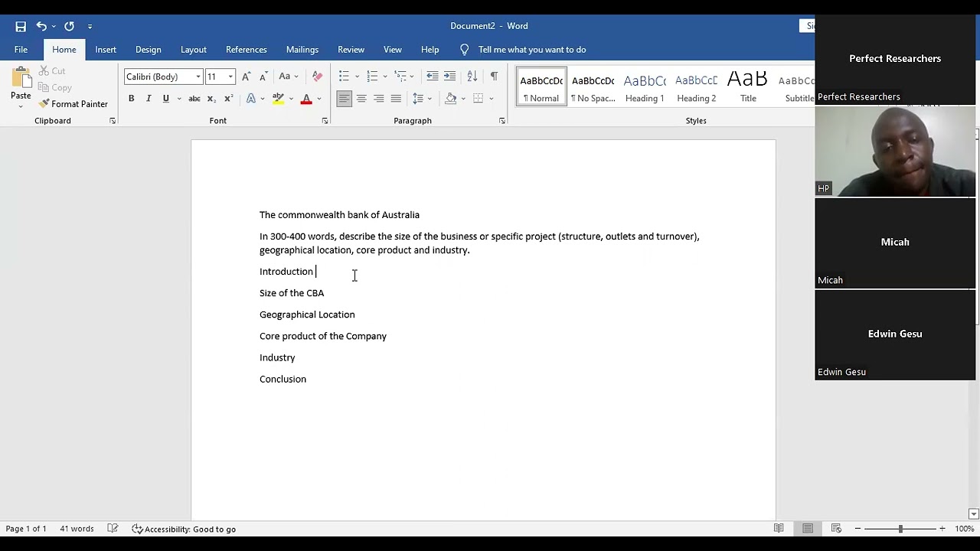Select the Format Painter tool
Screen dimensions: 980x551
pyautogui.click(x=73, y=104)
